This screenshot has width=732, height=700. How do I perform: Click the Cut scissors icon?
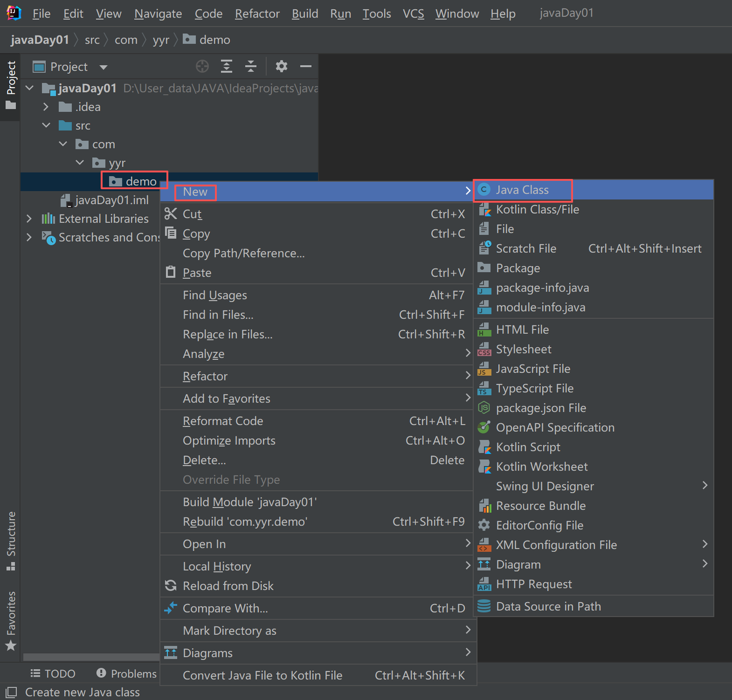(x=170, y=214)
